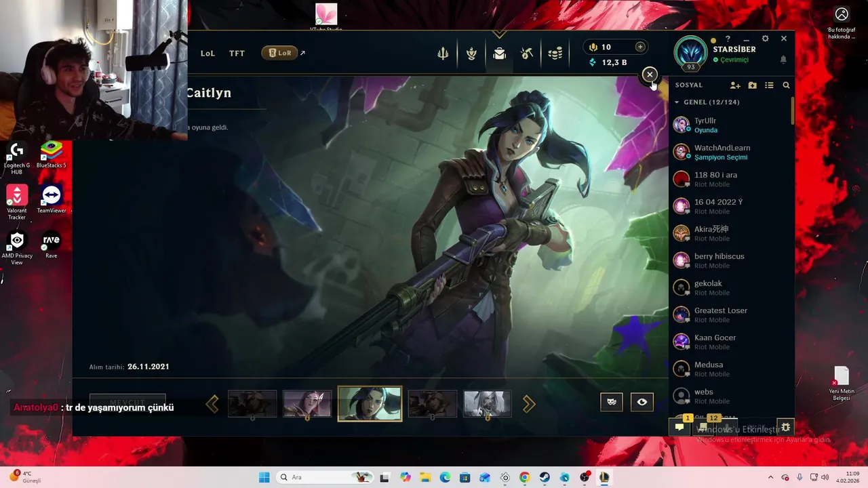Select the white-haired skin thumbnail
This screenshot has width=868, height=488.
click(487, 404)
